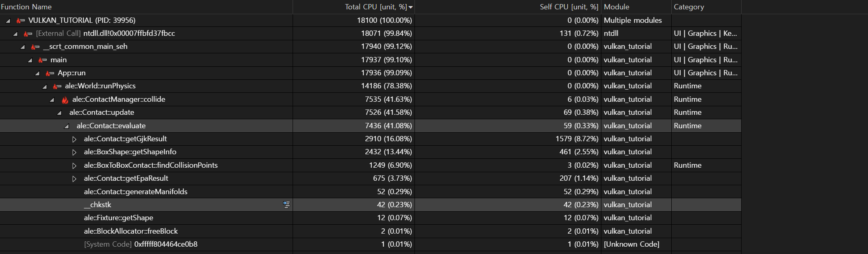Viewport: 868px width, 254px height.
Task: Select the ale::Contact::update function name
Action: pyautogui.click(x=102, y=112)
